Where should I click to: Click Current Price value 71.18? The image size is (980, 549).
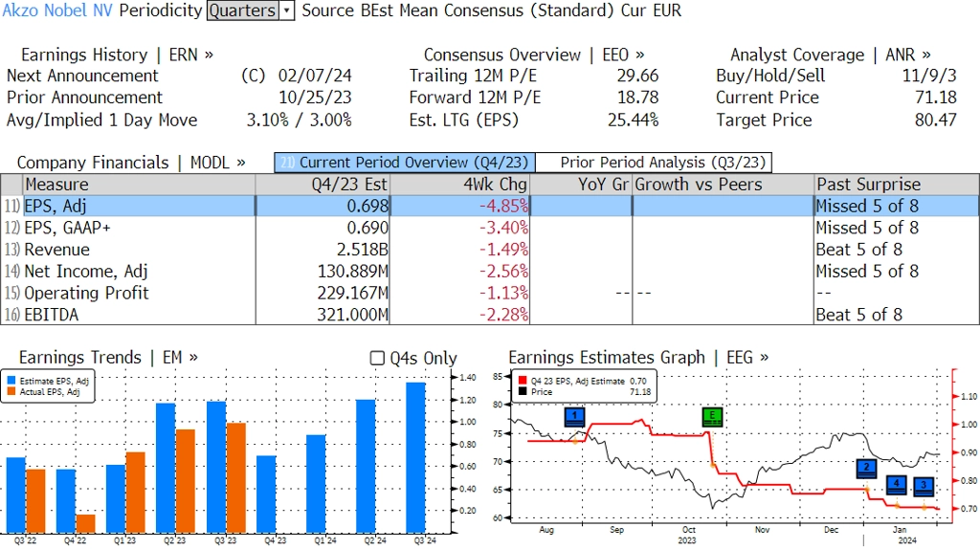click(x=936, y=98)
